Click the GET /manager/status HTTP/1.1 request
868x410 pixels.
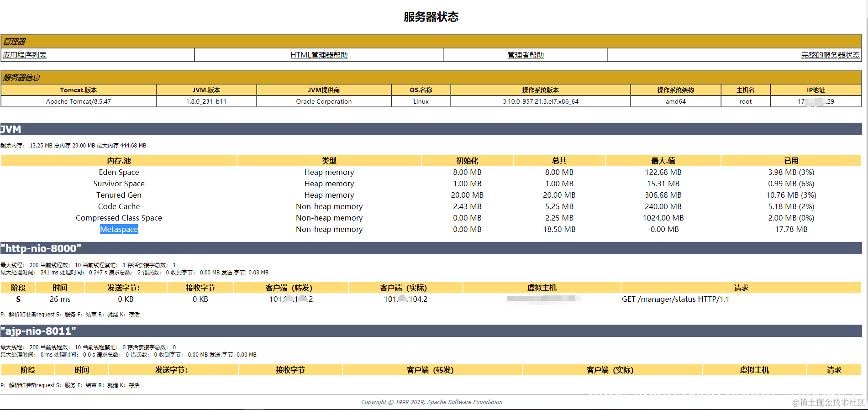[676, 299]
